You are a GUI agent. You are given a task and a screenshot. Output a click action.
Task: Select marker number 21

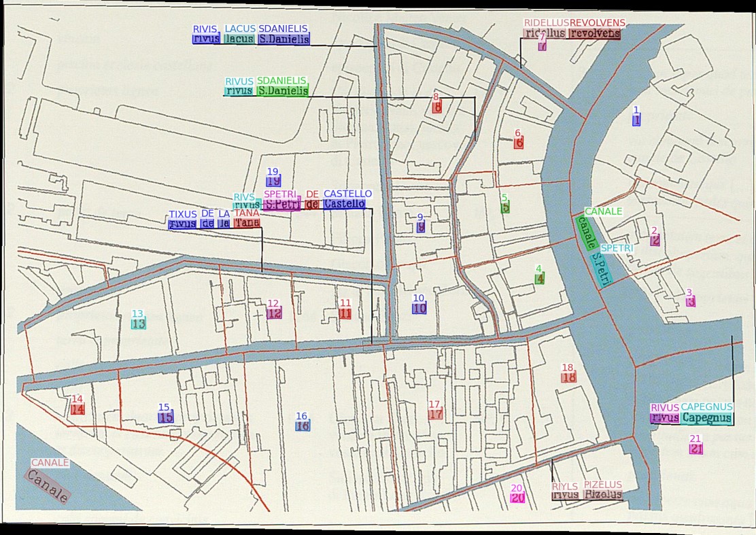[696, 449]
